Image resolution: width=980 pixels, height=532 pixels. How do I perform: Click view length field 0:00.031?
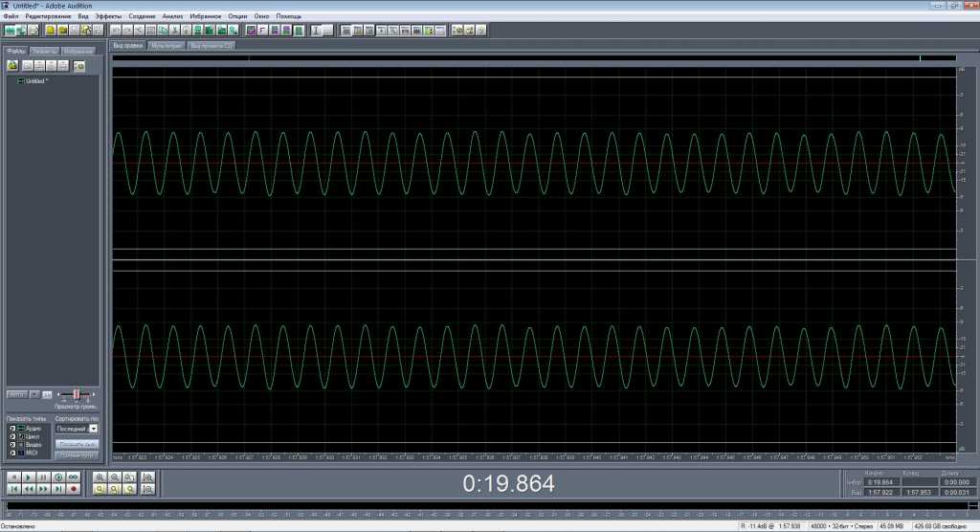coord(957,493)
